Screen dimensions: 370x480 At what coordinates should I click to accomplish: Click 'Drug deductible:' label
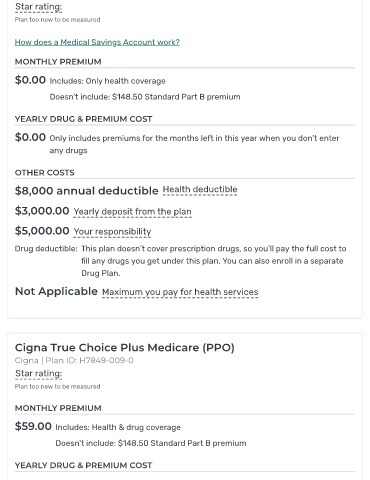[46, 249]
